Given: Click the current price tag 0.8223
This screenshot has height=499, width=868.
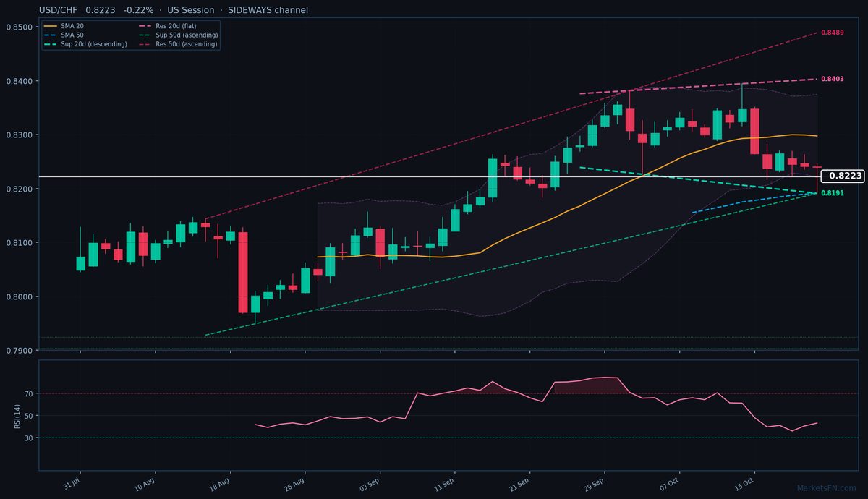Looking at the screenshot, I should 843,176.
